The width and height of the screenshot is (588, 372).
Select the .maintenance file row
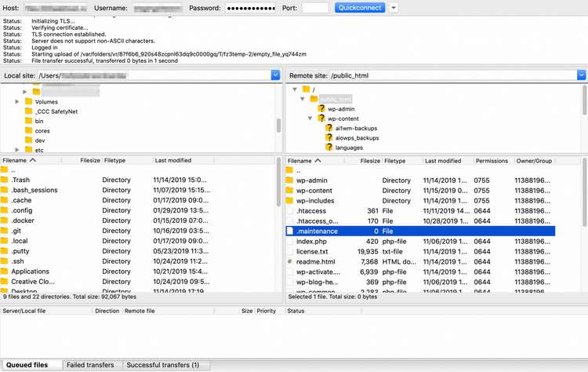coord(392,232)
